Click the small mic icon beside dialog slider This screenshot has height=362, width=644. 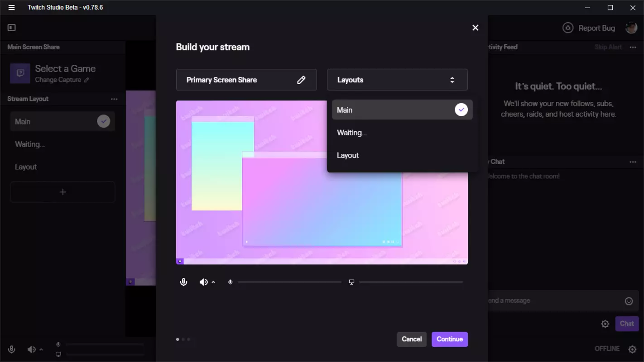point(231,282)
